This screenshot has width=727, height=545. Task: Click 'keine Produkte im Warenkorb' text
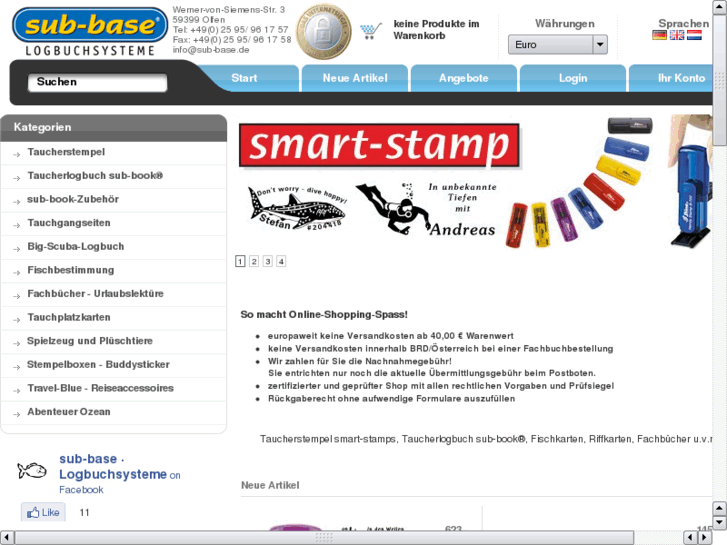pos(436,30)
